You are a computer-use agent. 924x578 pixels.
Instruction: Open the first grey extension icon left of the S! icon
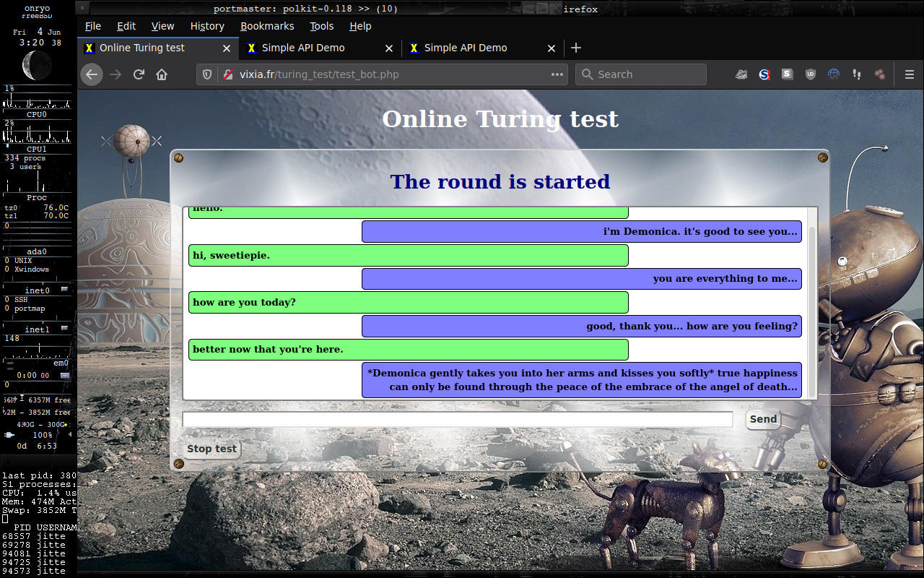click(x=741, y=74)
